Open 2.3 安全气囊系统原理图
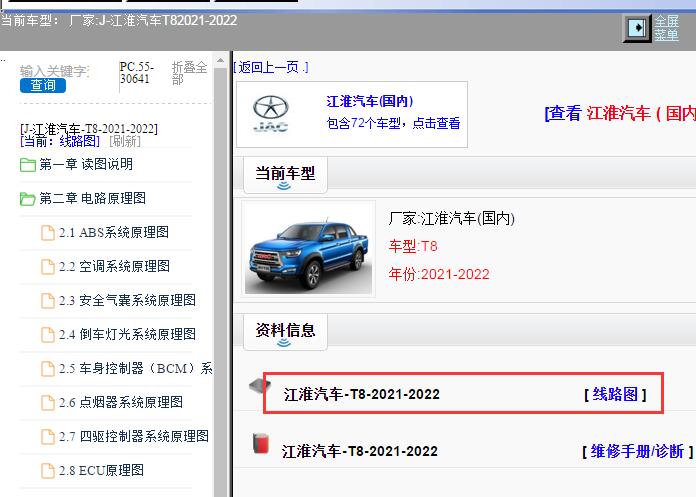The width and height of the screenshot is (696, 497). click(127, 300)
